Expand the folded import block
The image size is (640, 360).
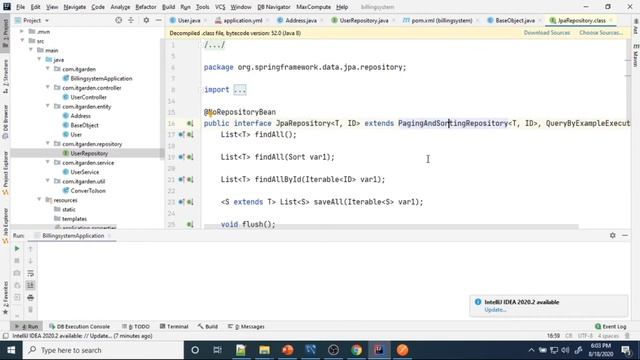[x=240, y=90]
